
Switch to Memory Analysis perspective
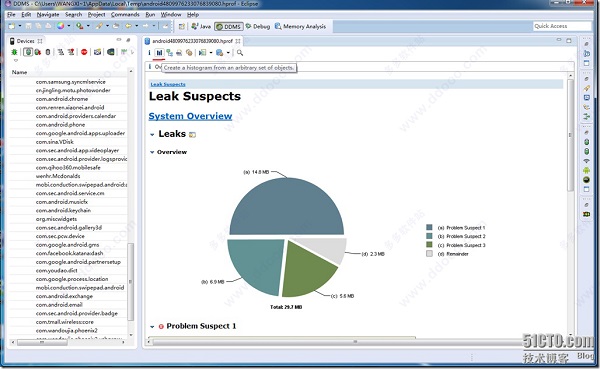click(x=300, y=26)
